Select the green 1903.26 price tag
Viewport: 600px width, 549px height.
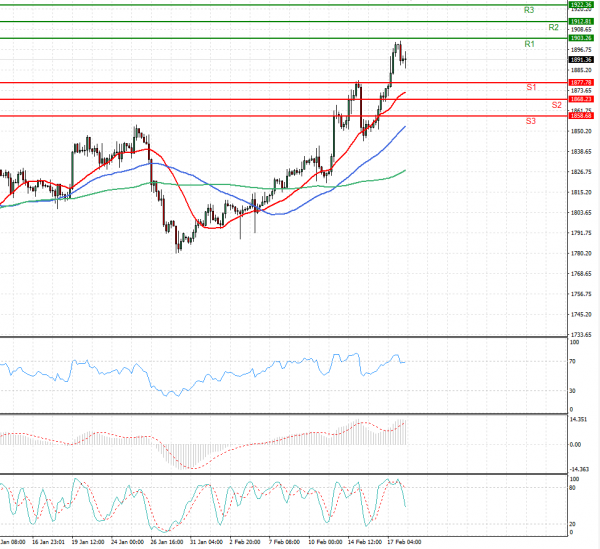click(x=581, y=38)
